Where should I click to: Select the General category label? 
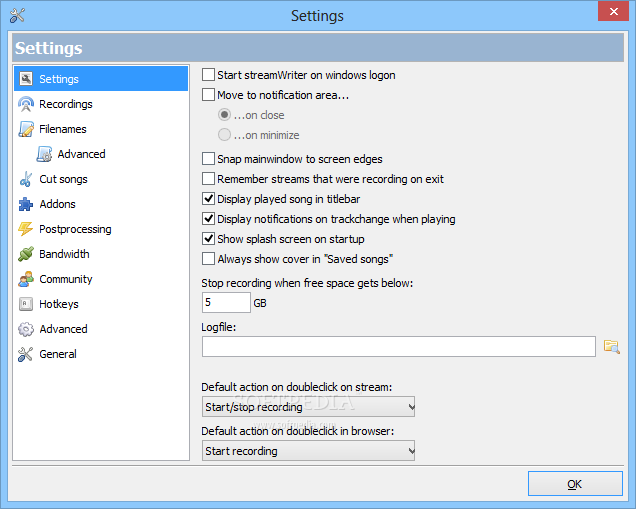pos(58,354)
